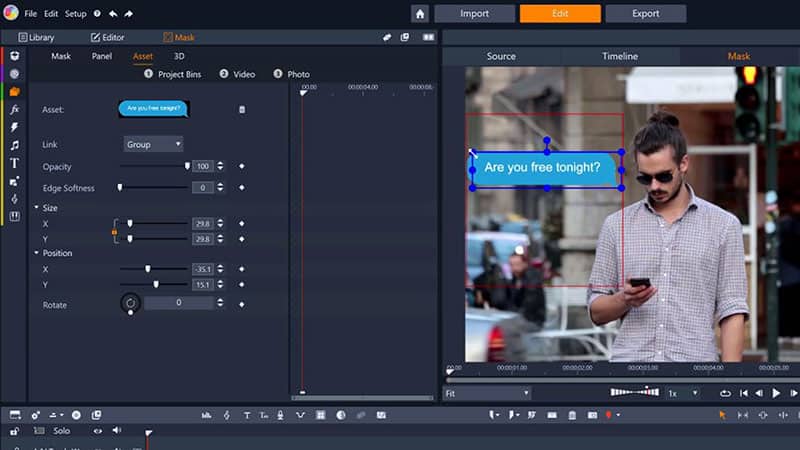Open the File menu
The width and height of the screenshot is (800, 450).
[30, 14]
